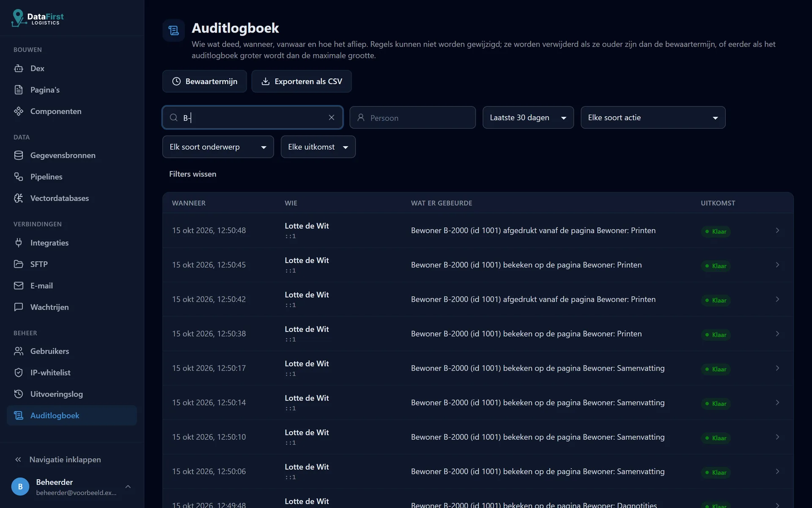Viewport: 812px width, 508px height.
Task: Click the Auditlogboek header scroll icon
Action: (174, 30)
